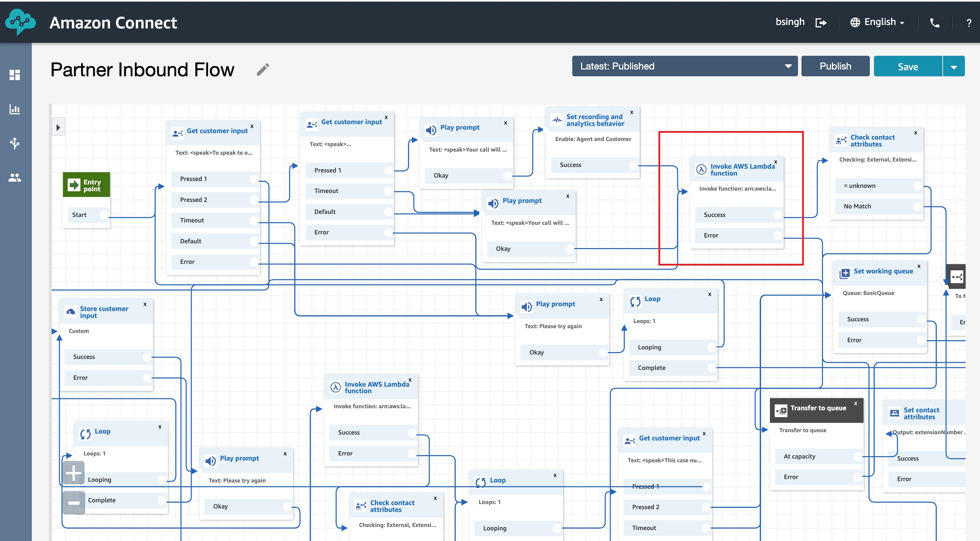Click the Set recording Success branch connector
980x541 pixels.
[634, 165]
